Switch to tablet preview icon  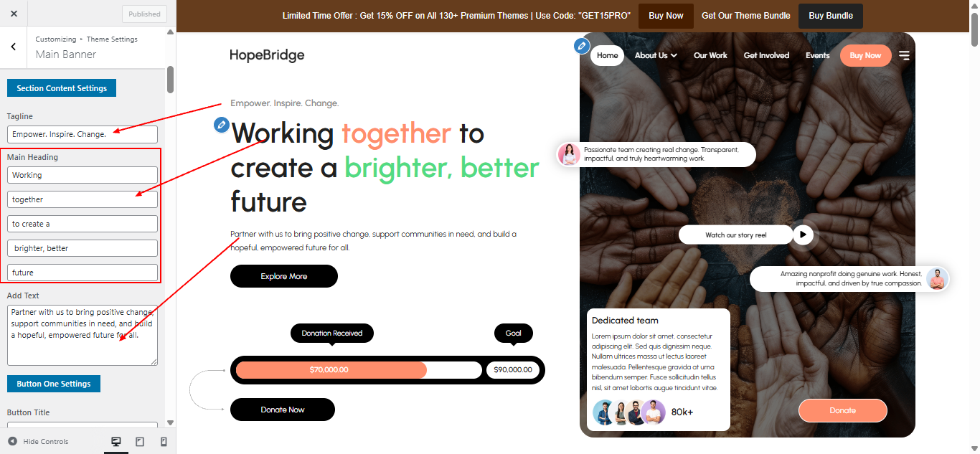tap(140, 442)
